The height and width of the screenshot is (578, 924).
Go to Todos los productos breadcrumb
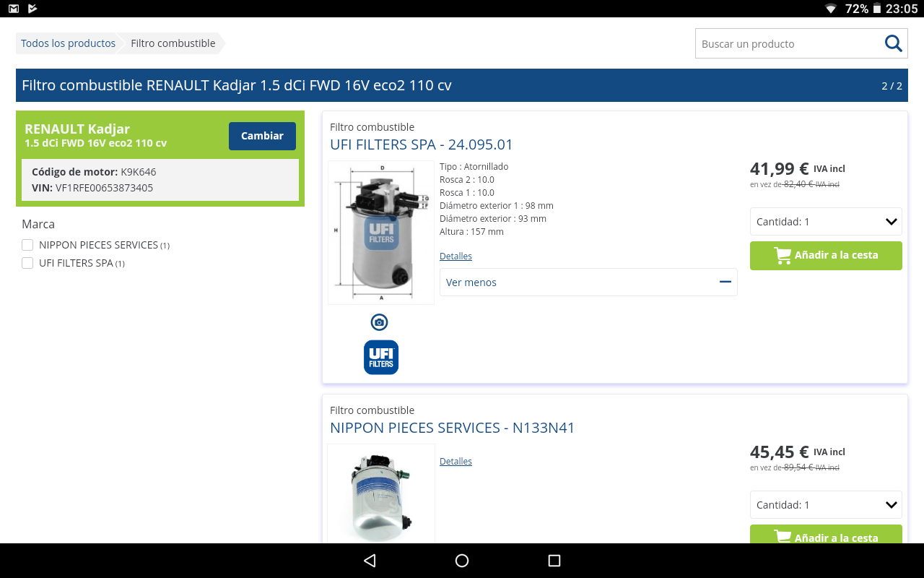pyautogui.click(x=68, y=43)
